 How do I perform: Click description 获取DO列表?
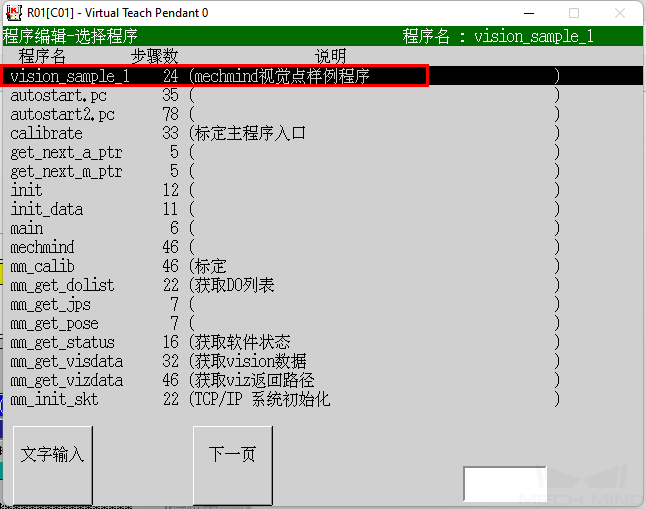[234, 285]
